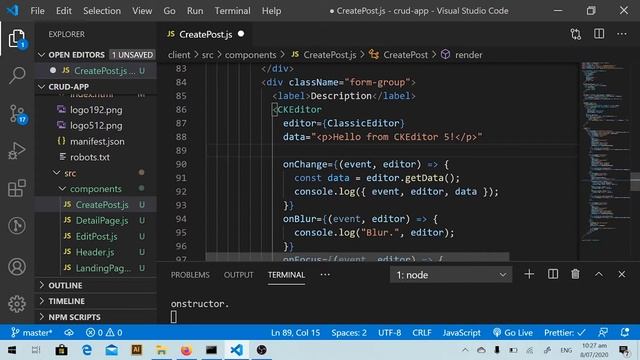Open the View menu

click(142, 11)
